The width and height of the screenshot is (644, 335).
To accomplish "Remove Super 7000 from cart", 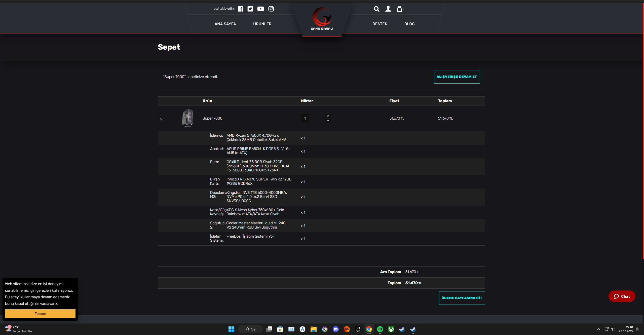I will (161, 119).
